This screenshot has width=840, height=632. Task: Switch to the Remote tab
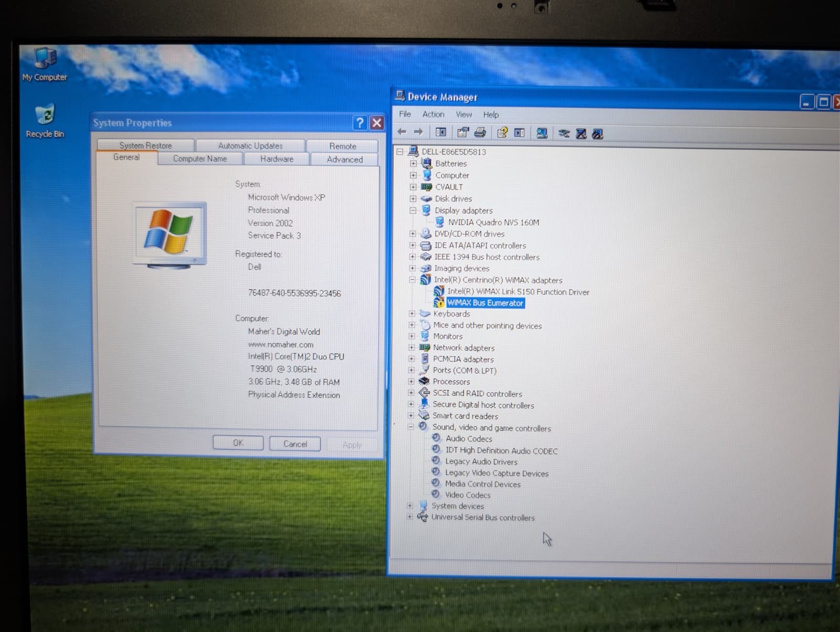tap(342, 146)
